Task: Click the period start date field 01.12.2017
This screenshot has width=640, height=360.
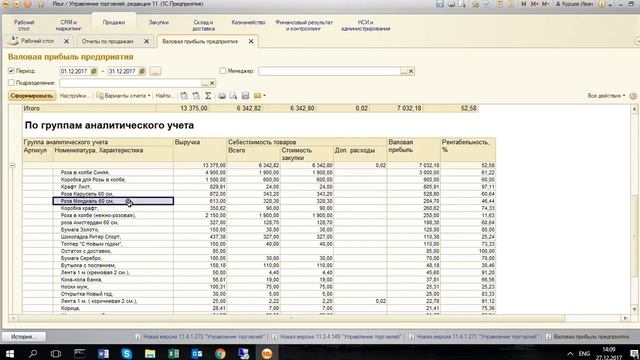Action: click(75, 71)
